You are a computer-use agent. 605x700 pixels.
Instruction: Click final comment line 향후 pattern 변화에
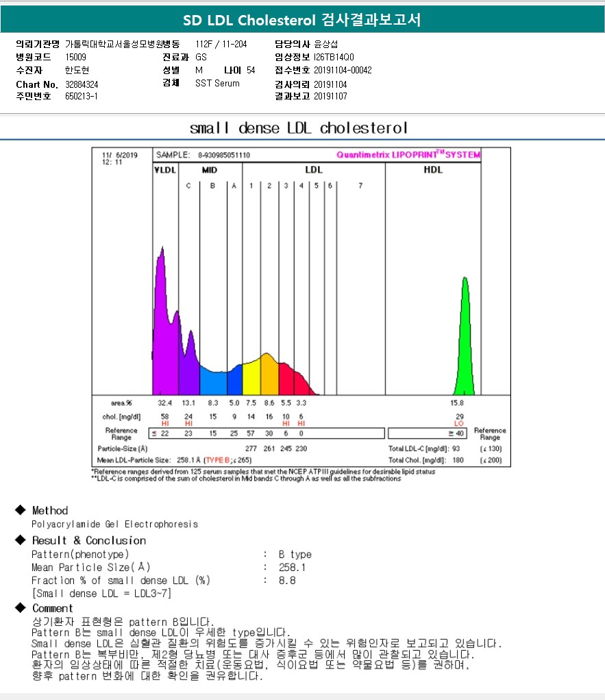point(147,676)
